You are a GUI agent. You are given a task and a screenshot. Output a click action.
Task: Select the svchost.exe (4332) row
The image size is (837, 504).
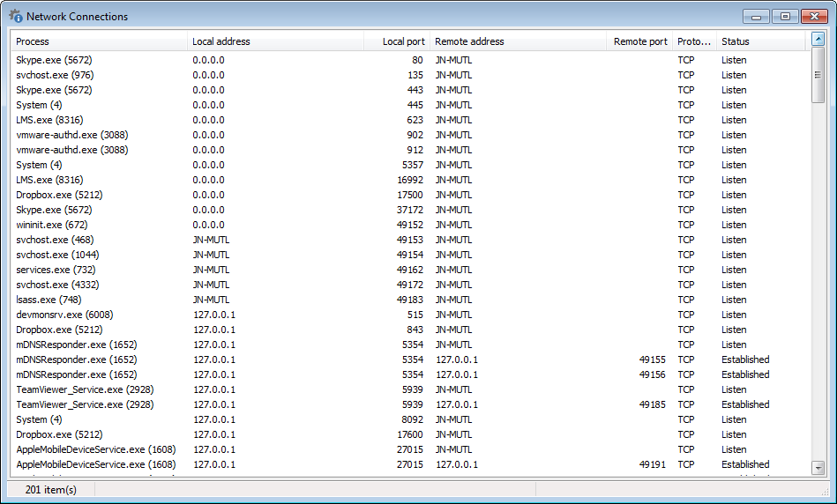coord(410,285)
